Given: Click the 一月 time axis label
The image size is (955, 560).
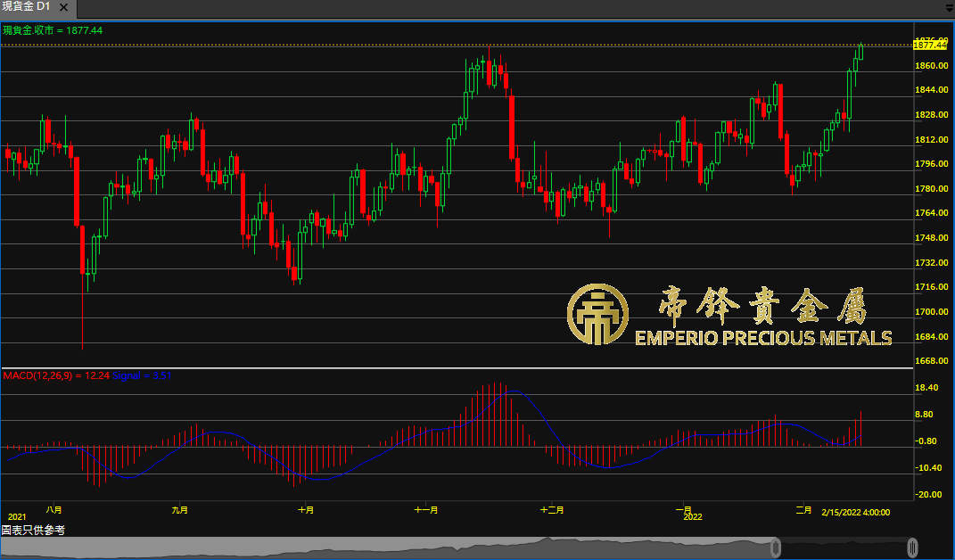Looking at the screenshot, I should point(684,509).
